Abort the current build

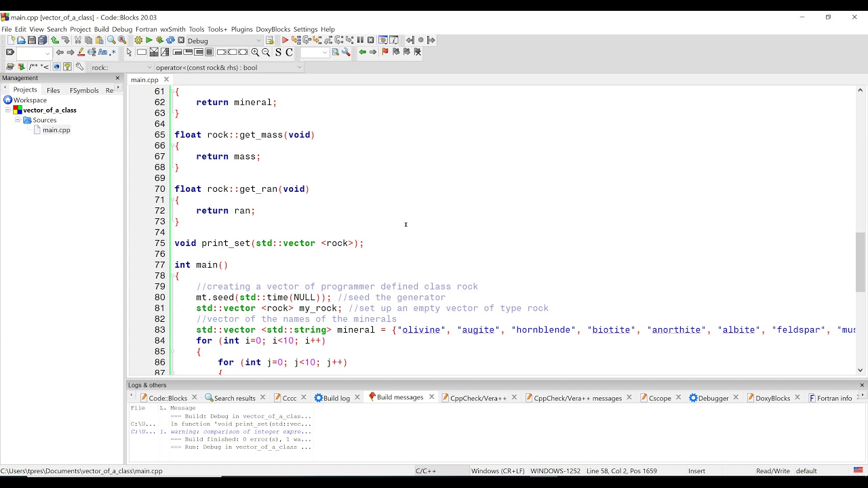(x=181, y=40)
